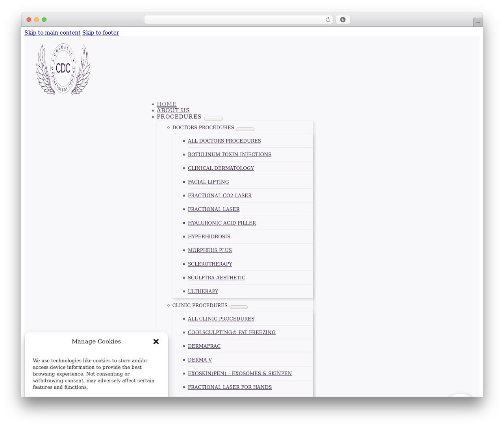This screenshot has height=427, width=504.
Task: Open Morpheus Plus link
Action: (x=210, y=250)
